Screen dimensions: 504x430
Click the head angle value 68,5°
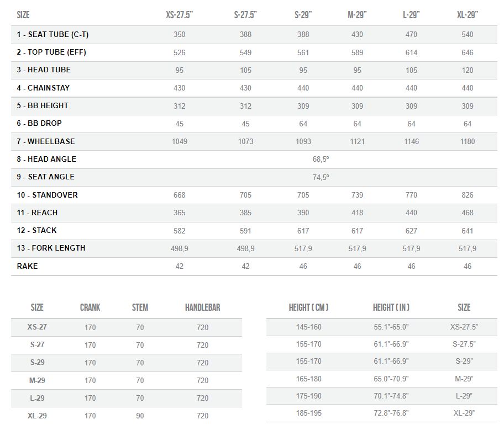coord(321,159)
